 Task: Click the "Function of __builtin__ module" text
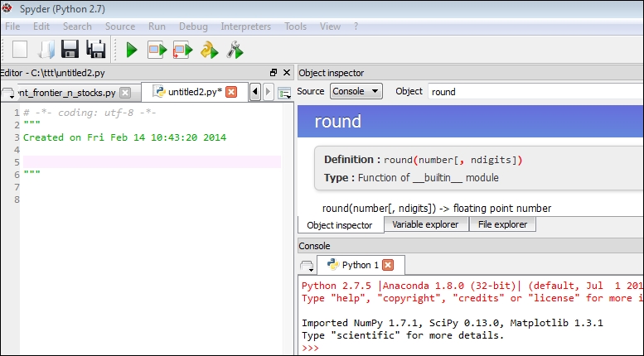(428, 178)
